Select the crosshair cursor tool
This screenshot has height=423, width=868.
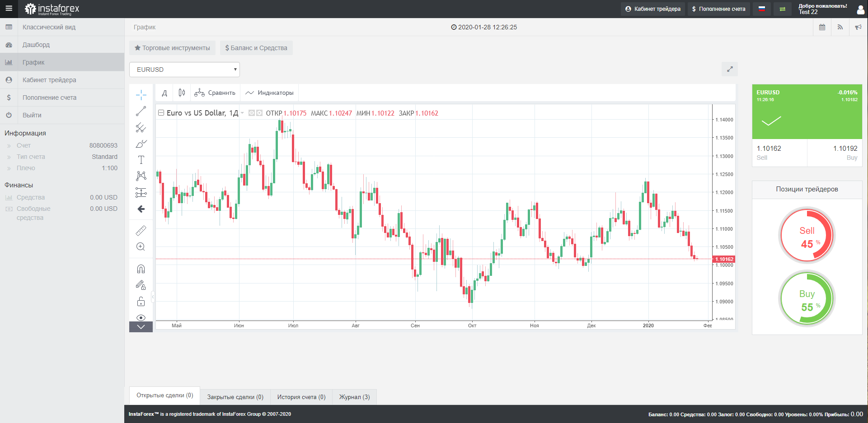[x=141, y=94]
